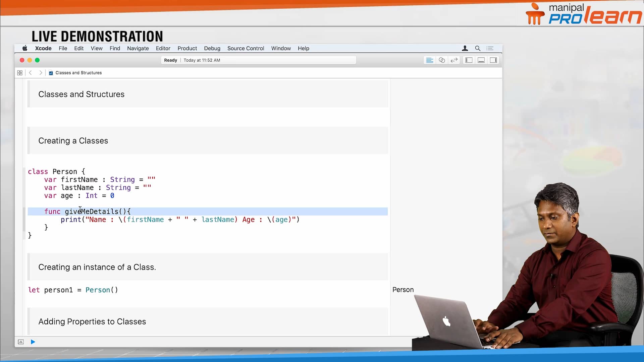Open the Assistant editor (interlocking circles icon)
The width and height of the screenshot is (644, 362).
[x=442, y=60]
